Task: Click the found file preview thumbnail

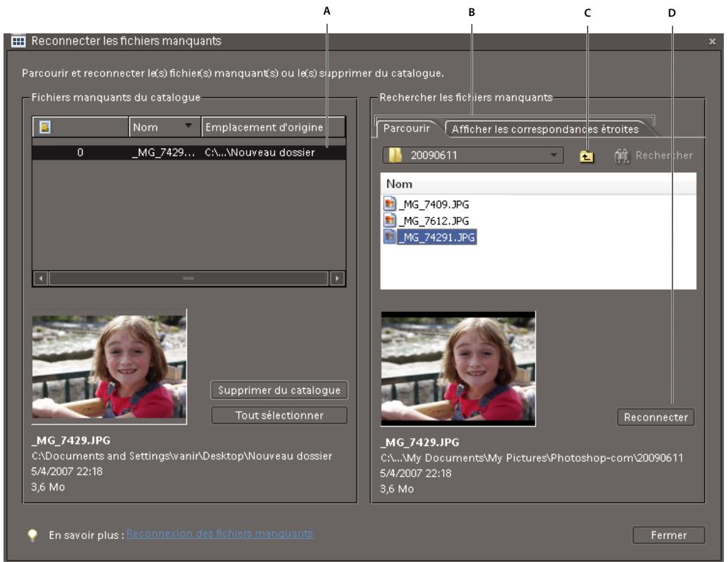Action: click(x=458, y=369)
